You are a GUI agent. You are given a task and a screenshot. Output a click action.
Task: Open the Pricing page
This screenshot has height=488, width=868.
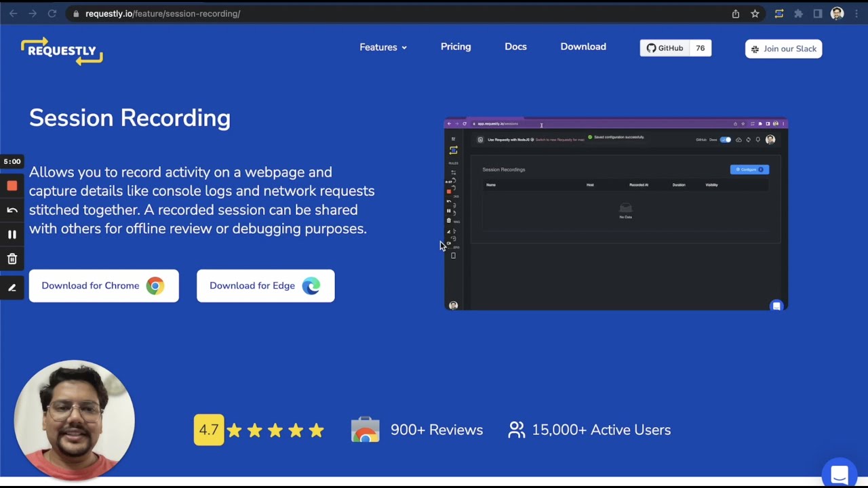(456, 47)
